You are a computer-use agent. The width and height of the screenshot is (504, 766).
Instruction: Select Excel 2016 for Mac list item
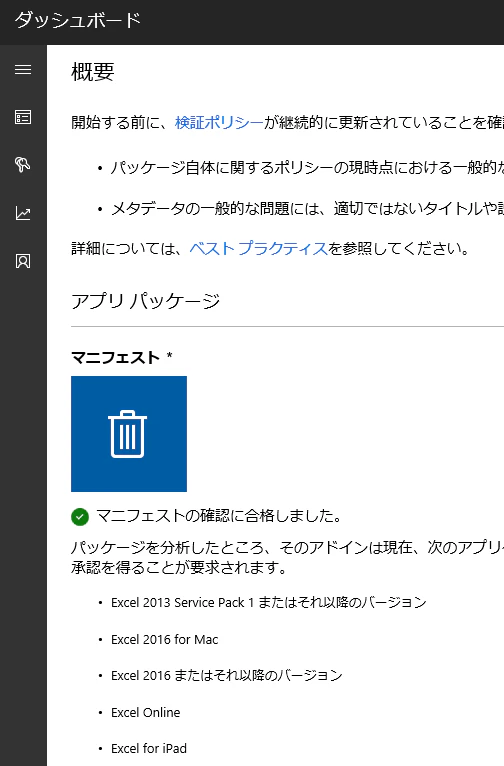point(165,639)
